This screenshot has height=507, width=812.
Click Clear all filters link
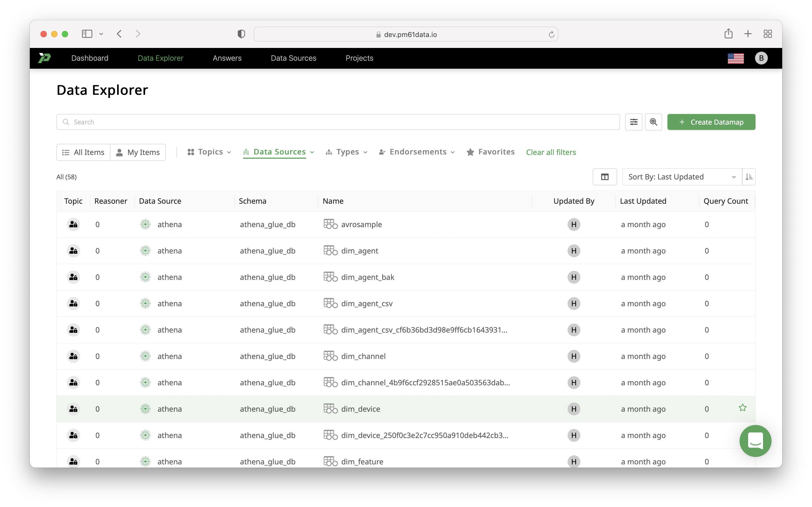click(551, 152)
